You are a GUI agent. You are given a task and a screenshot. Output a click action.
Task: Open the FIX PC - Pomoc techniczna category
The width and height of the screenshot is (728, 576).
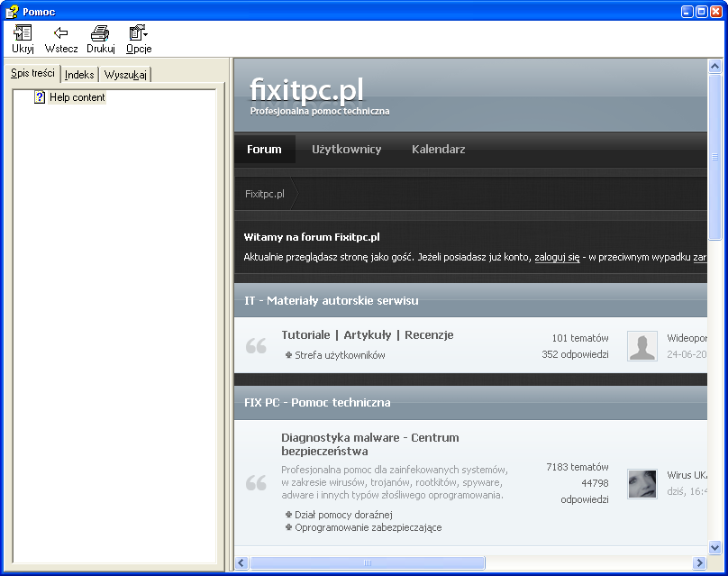tap(317, 402)
